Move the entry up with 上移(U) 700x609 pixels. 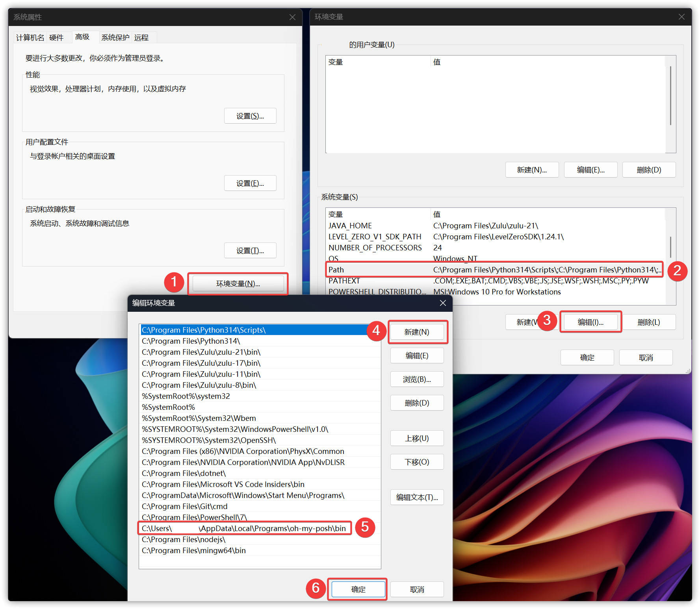417,439
